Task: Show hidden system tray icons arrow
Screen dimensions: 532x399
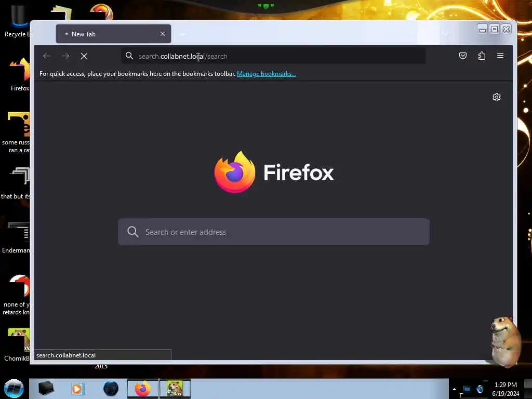Action: (x=454, y=389)
